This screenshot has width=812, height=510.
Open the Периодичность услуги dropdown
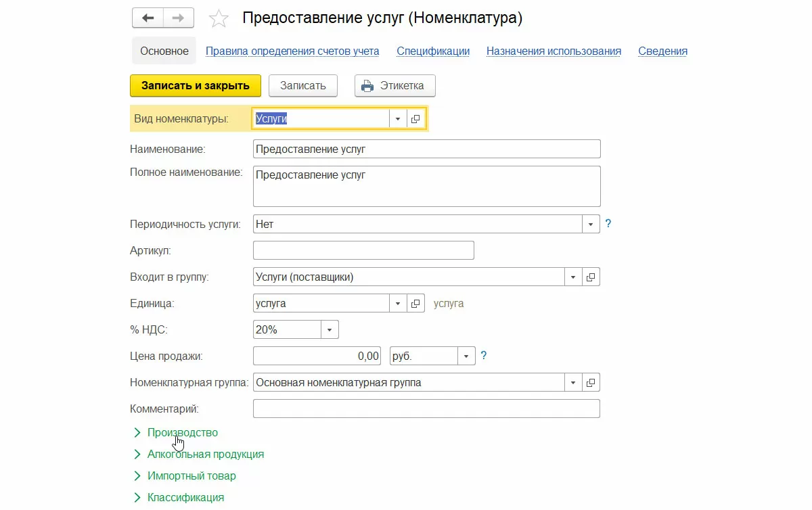591,224
